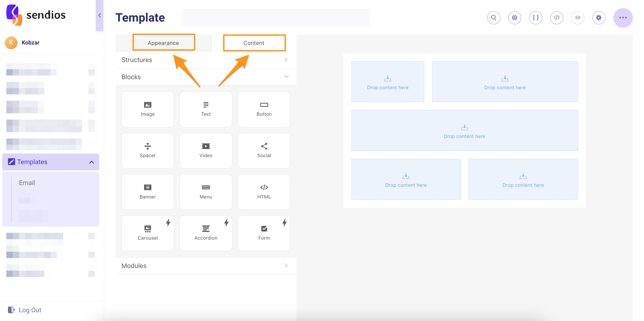Click the three-dots more options button
644x321 pixels.
pyautogui.click(x=623, y=18)
